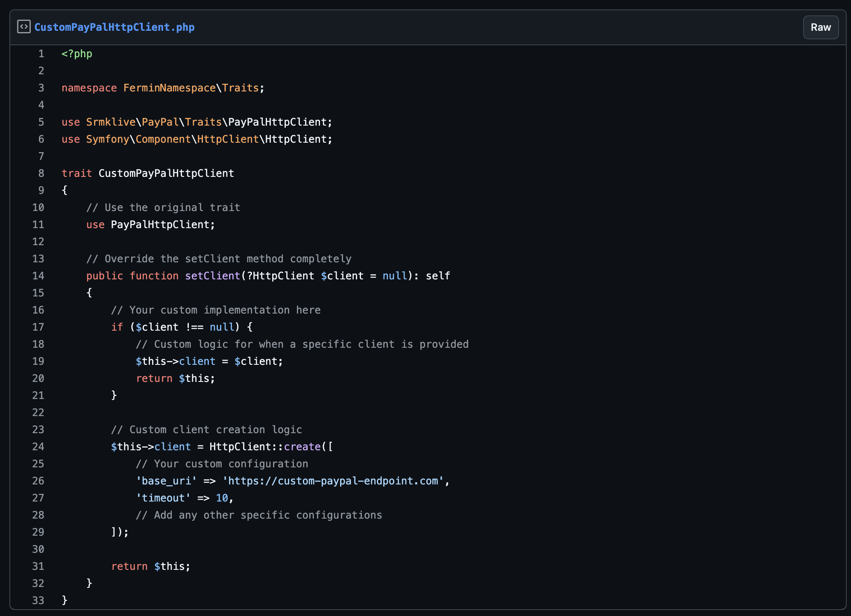Select line number 29
The width and height of the screenshot is (851, 616).
point(38,532)
